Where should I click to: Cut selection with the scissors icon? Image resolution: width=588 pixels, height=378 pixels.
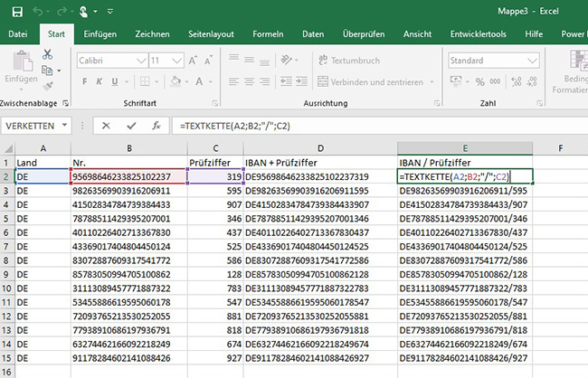coord(47,54)
